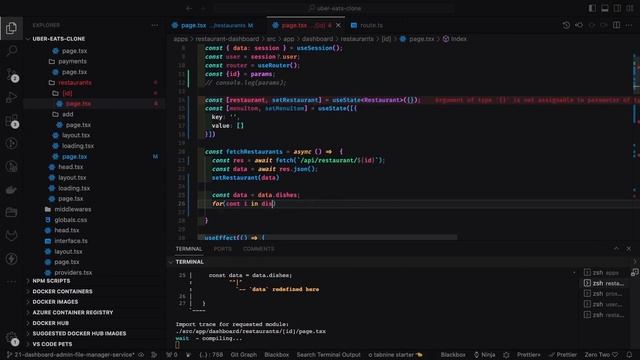Click restaurant-dashboard in breadcrumb path

(x=227, y=39)
